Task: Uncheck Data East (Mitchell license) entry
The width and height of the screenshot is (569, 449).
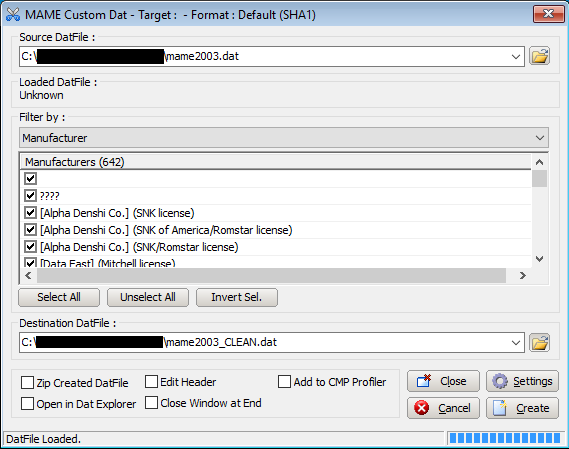Action: click(30, 262)
